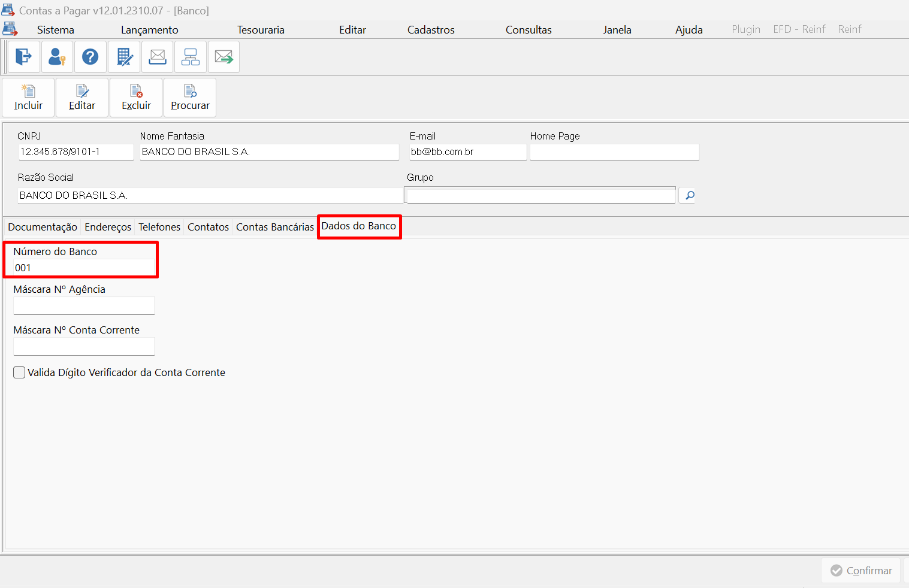Open the user with key icon
Screen dimensions: 909x588
57,57
